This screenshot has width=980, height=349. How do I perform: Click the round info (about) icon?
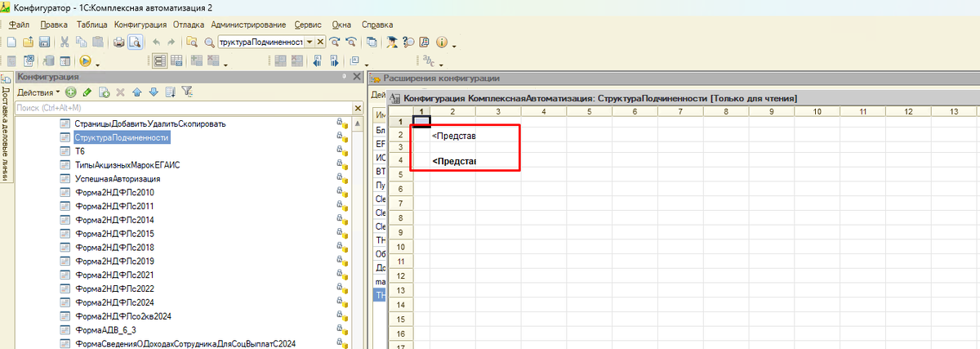(442, 42)
